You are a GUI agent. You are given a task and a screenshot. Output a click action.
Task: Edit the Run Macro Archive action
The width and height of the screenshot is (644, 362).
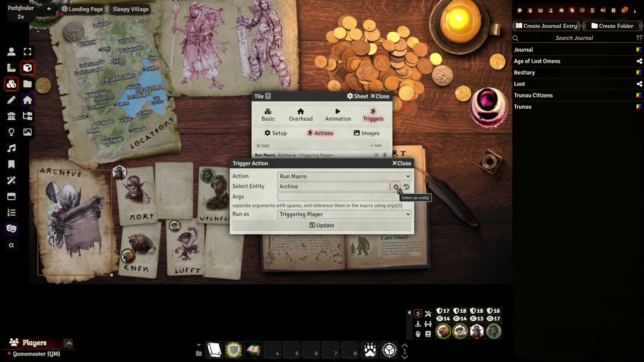pos(376,155)
